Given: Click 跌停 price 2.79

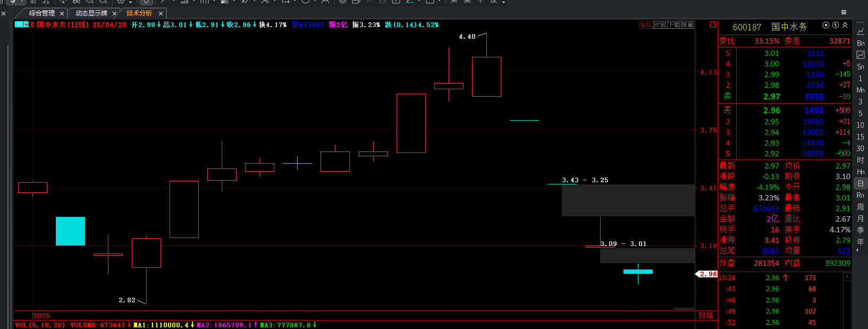Looking at the screenshot, I should point(842,240).
